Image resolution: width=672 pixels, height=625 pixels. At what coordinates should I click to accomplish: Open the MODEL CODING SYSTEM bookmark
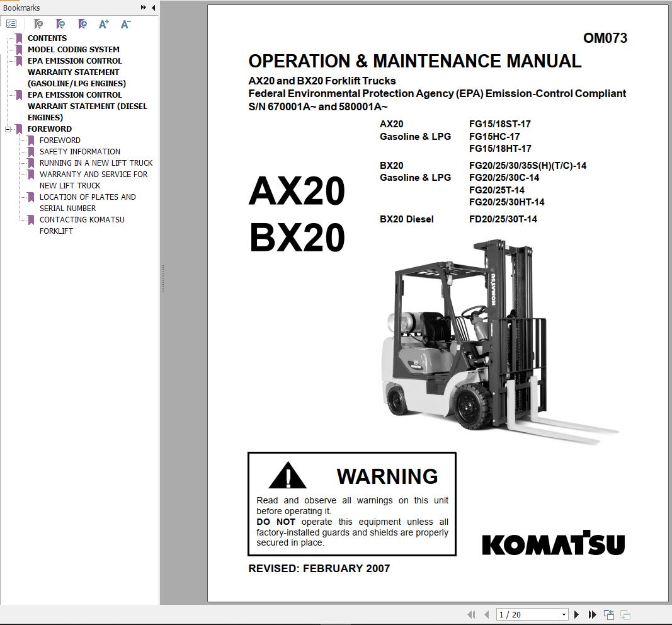tap(73, 49)
